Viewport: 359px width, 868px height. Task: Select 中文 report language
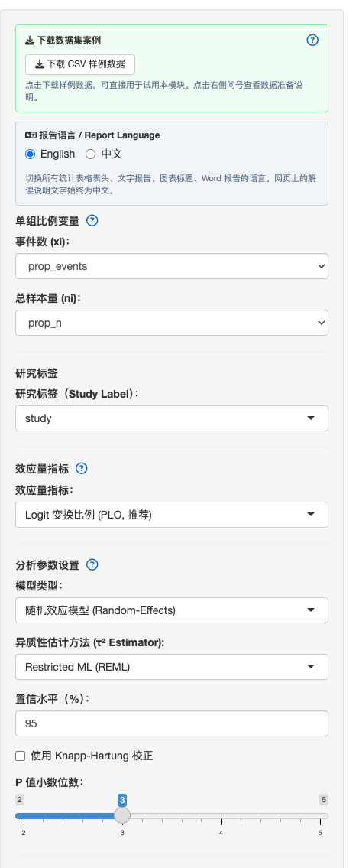point(90,154)
